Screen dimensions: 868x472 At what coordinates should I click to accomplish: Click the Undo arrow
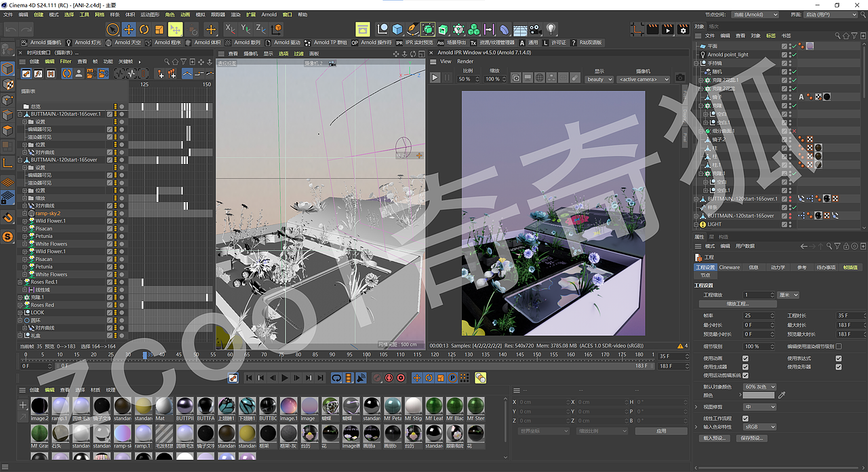point(10,29)
